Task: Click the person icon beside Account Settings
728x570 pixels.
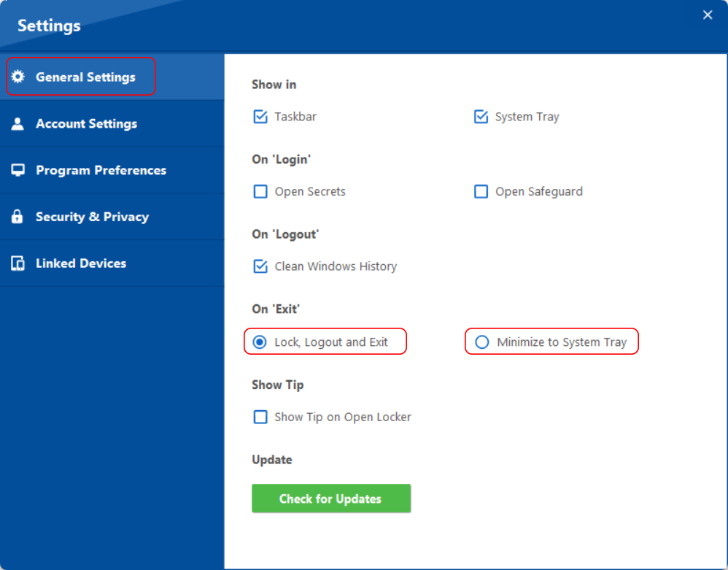Action: (x=18, y=124)
